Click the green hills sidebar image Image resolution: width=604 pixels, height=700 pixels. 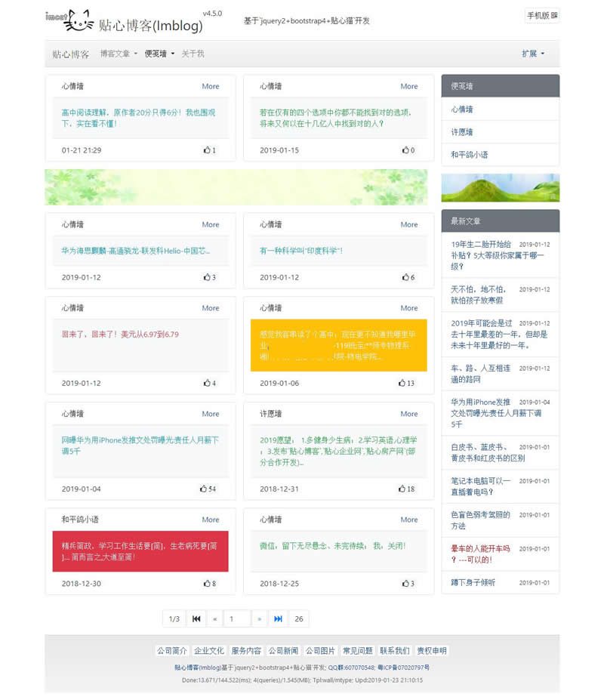point(500,187)
